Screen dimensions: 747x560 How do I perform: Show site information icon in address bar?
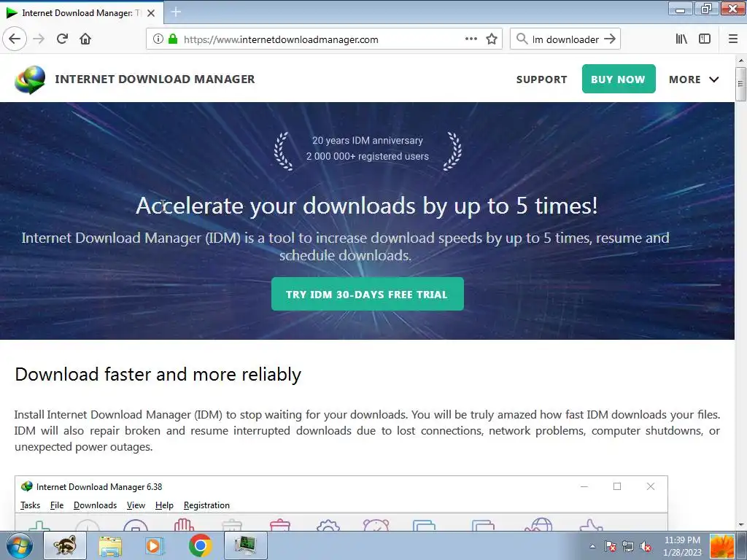pyautogui.click(x=158, y=39)
